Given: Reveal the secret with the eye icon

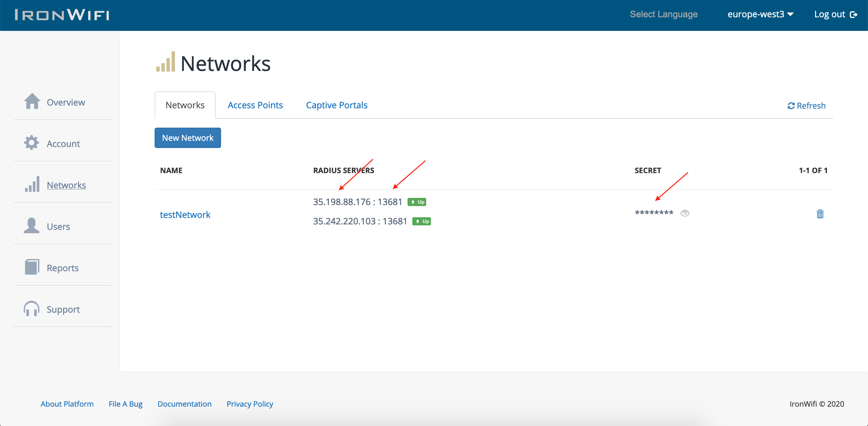Looking at the screenshot, I should click(685, 213).
